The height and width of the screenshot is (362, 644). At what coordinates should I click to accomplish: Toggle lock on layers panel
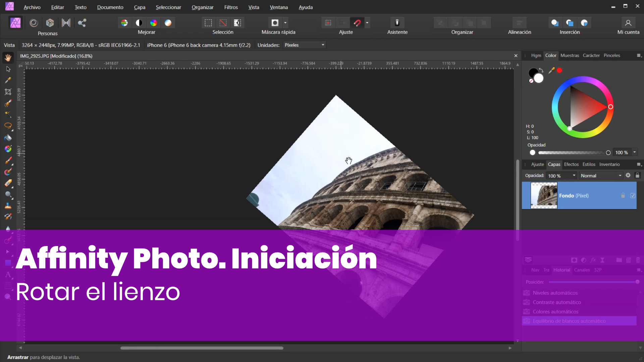coord(637,175)
